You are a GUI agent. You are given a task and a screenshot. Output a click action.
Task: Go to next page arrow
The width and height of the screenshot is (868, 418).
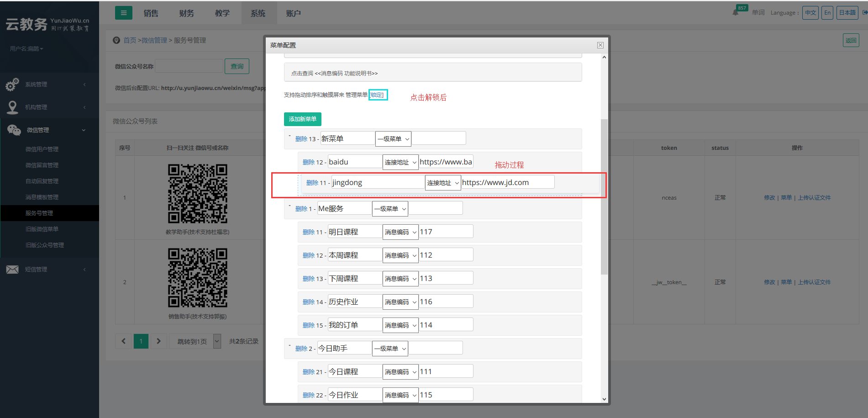(x=158, y=341)
